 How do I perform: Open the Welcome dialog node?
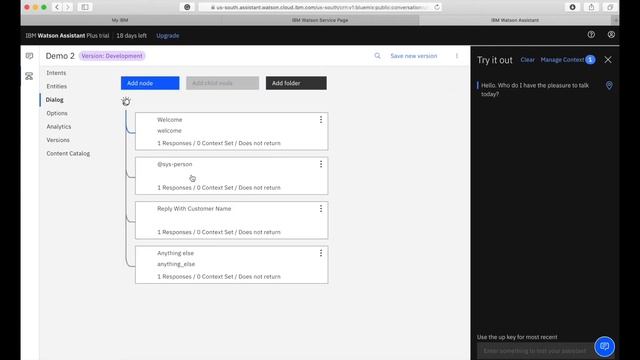pos(231,131)
